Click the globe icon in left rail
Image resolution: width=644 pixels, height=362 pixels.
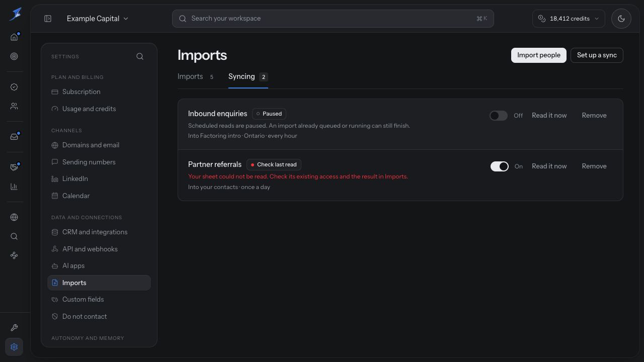14,217
